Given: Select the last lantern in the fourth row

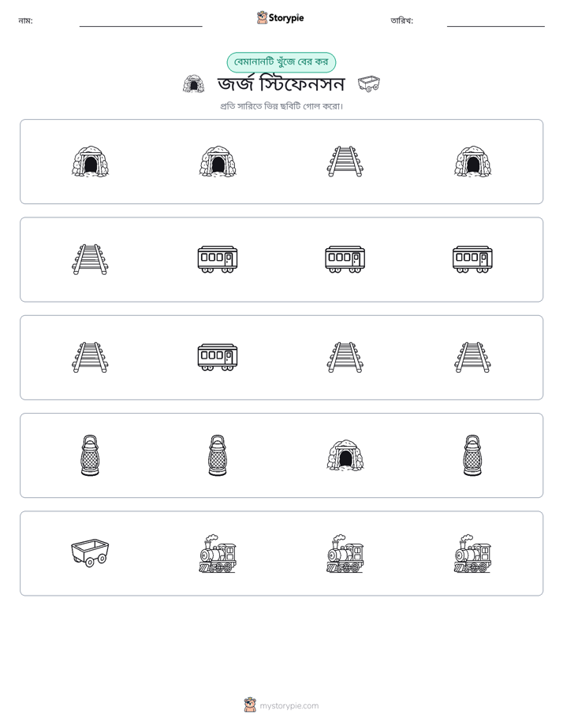Looking at the screenshot, I should coord(472,455).
